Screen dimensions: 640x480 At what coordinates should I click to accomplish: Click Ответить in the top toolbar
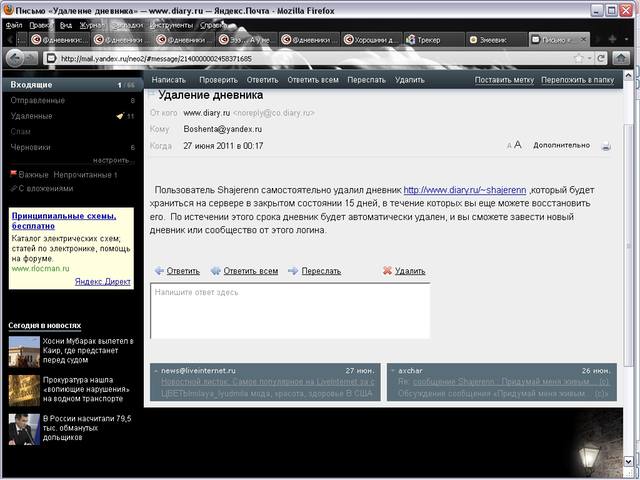point(262,80)
